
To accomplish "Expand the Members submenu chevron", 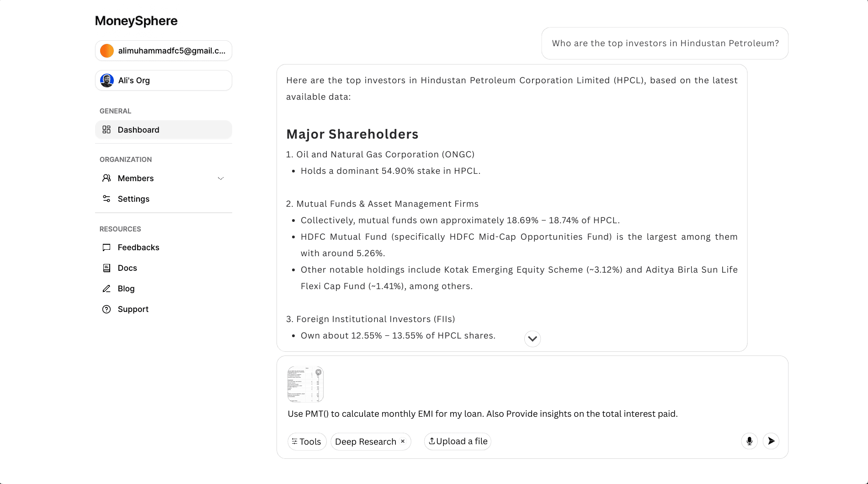I will pyautogui.click(x=221, y=178).
